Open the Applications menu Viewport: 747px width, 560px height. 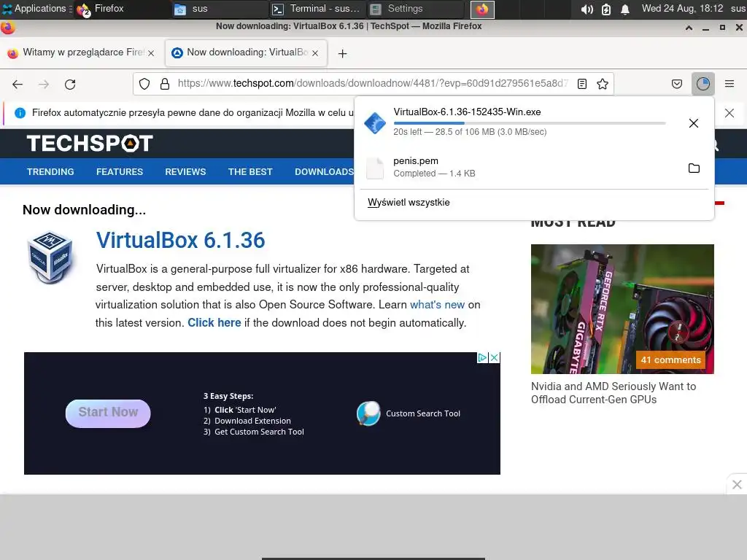36,9
